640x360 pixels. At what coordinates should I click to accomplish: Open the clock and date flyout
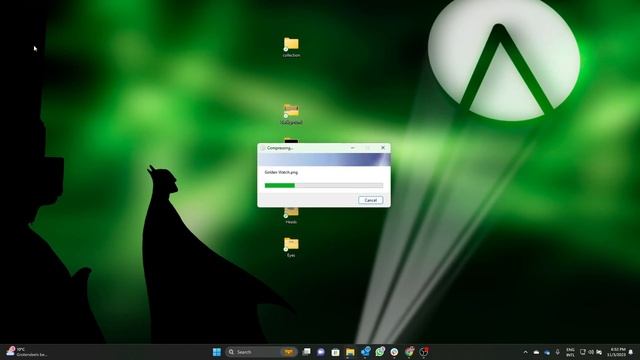[x=618, y=352]
